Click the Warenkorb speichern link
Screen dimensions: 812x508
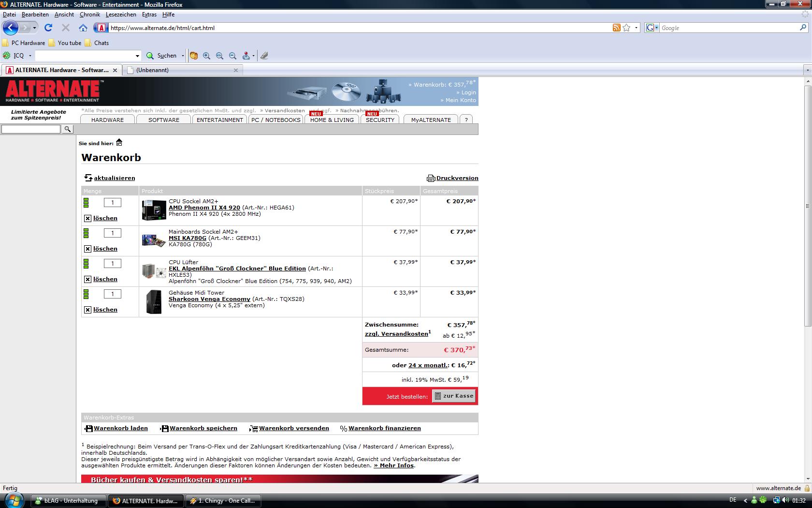click(203, 428)
